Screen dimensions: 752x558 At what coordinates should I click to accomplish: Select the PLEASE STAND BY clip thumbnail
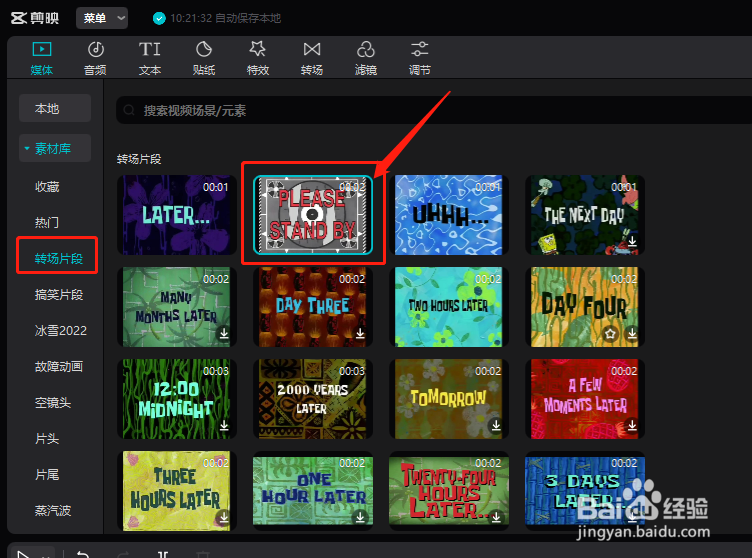point(313,215)
